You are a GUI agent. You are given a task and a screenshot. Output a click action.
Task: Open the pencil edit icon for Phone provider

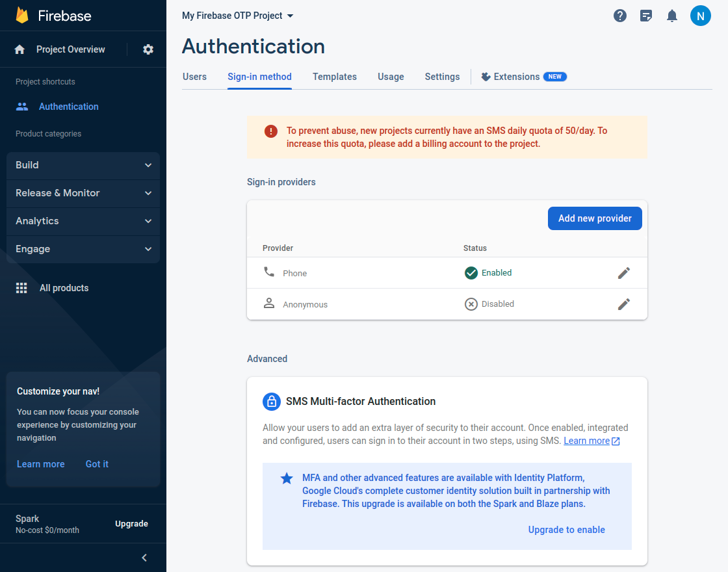click(624, 273)
